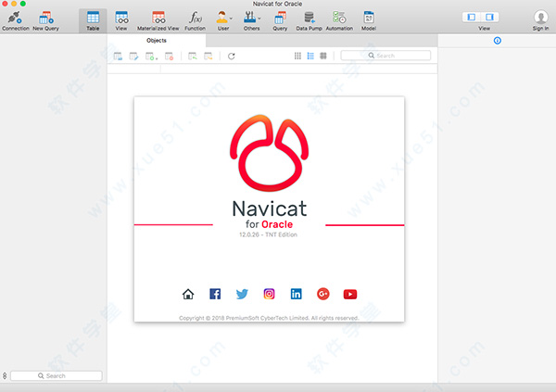Viewport: 556px width, 392px height.
Task: Click the Delete Table icon
Action: tap(170, 56)
